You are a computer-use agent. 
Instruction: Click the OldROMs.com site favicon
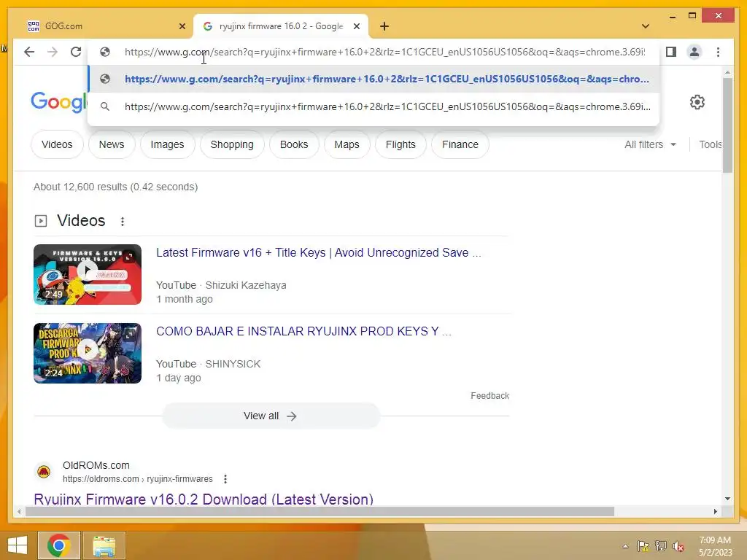point(44,472)
